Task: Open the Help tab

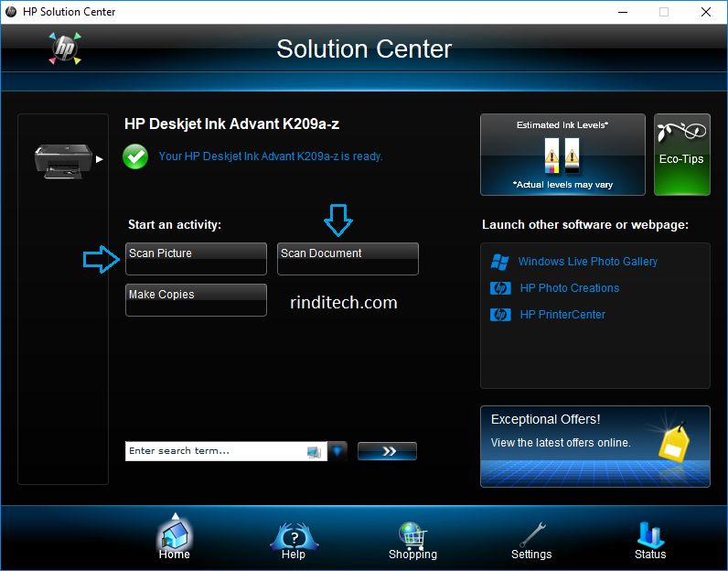Action: tap(294, 542)
